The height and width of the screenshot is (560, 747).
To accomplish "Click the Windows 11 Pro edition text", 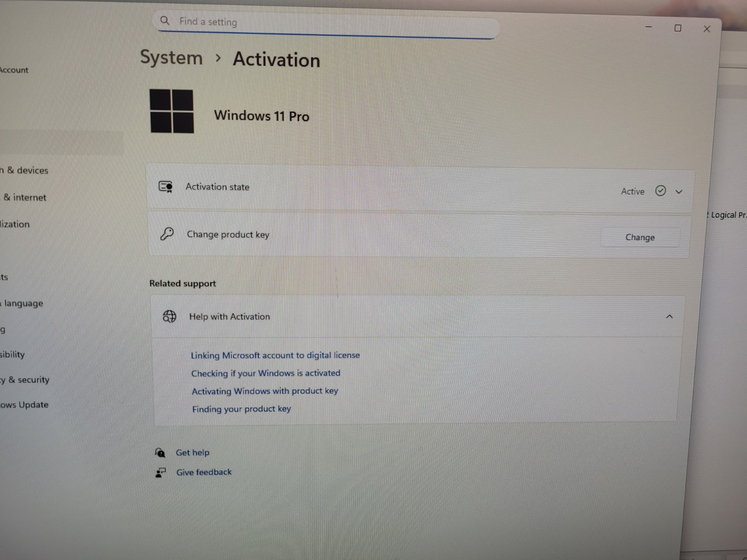I will (261, 116).
